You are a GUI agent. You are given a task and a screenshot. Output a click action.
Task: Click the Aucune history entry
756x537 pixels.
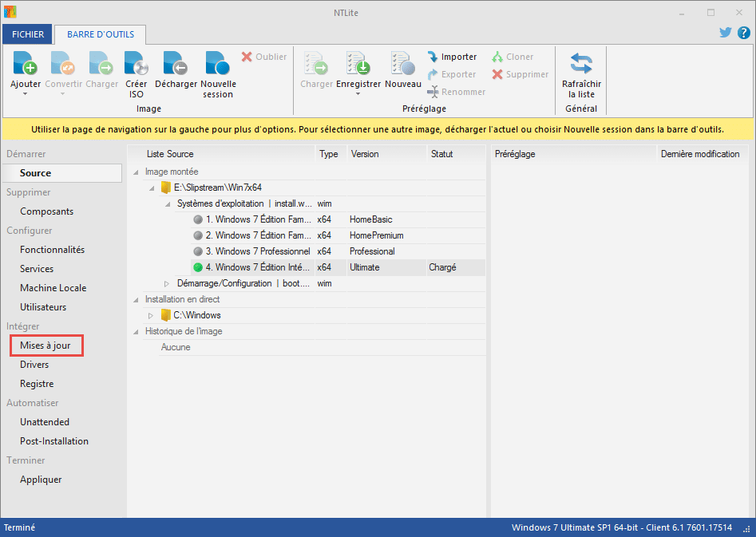point(176,347)
